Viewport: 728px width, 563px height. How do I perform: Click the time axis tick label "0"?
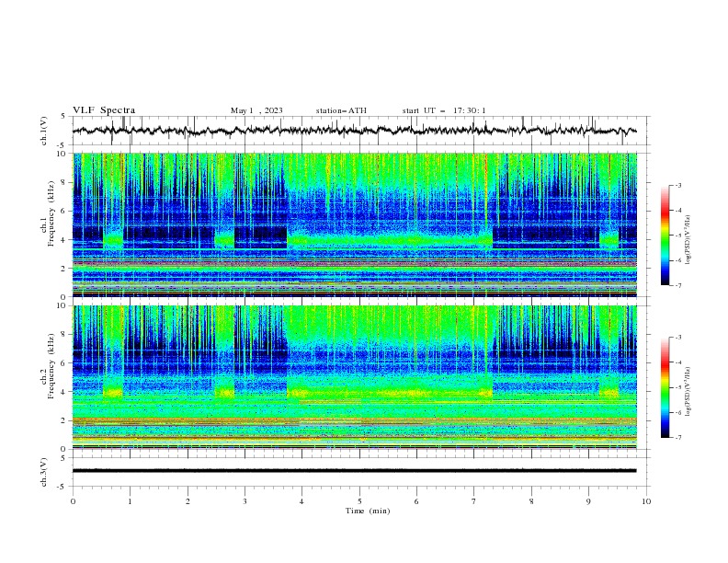(x=73, y=501)
